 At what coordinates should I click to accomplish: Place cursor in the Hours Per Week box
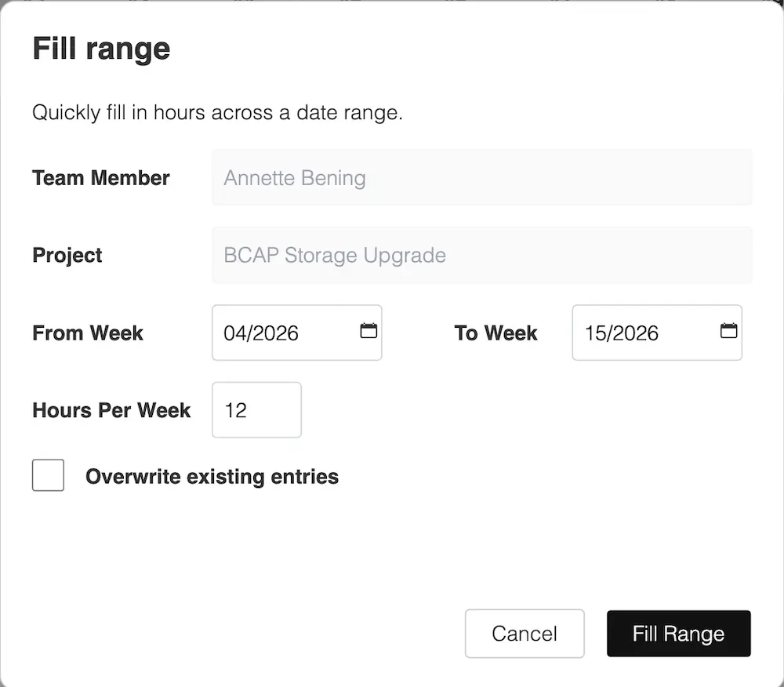point(256,409)
